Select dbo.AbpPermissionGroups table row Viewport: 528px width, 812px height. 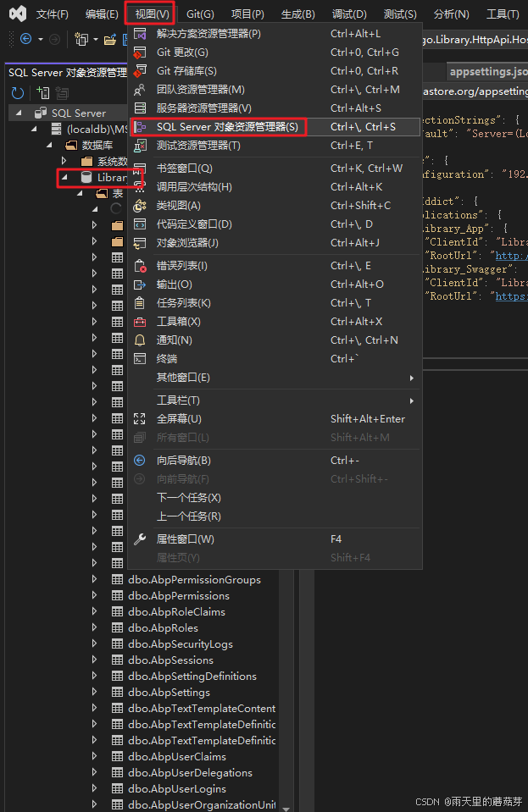(194, 580)
